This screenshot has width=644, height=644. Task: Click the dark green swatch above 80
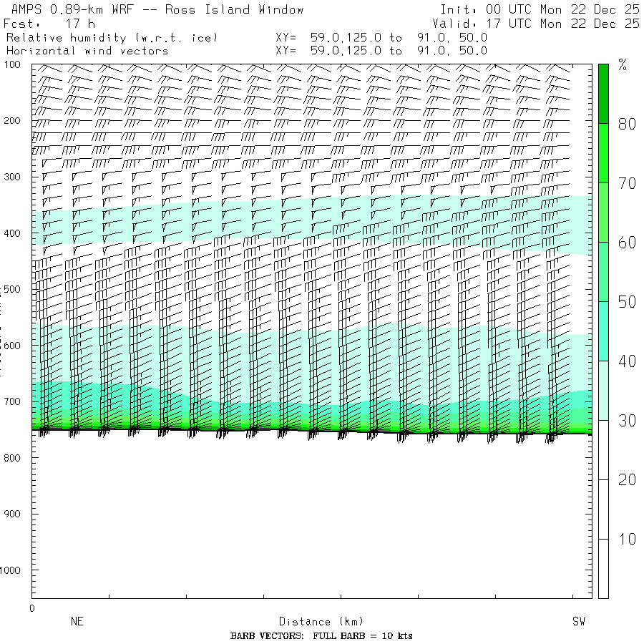[x=603, y=93]
